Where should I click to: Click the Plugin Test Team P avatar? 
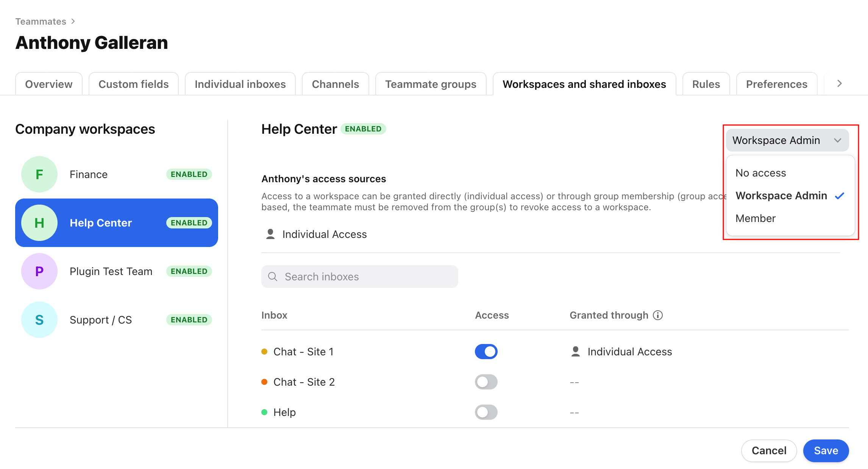pyautogui.click(x=39, y=271)
